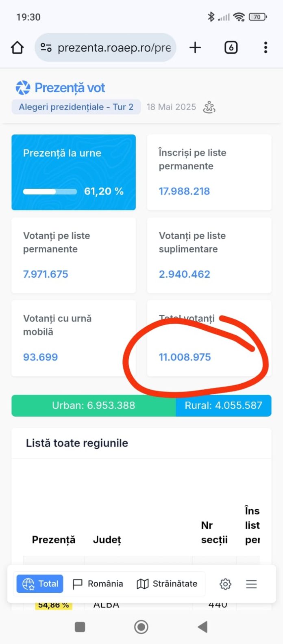Tap the site info icon in address bar
The image size is (283, 644).
[x=46, y=48]
